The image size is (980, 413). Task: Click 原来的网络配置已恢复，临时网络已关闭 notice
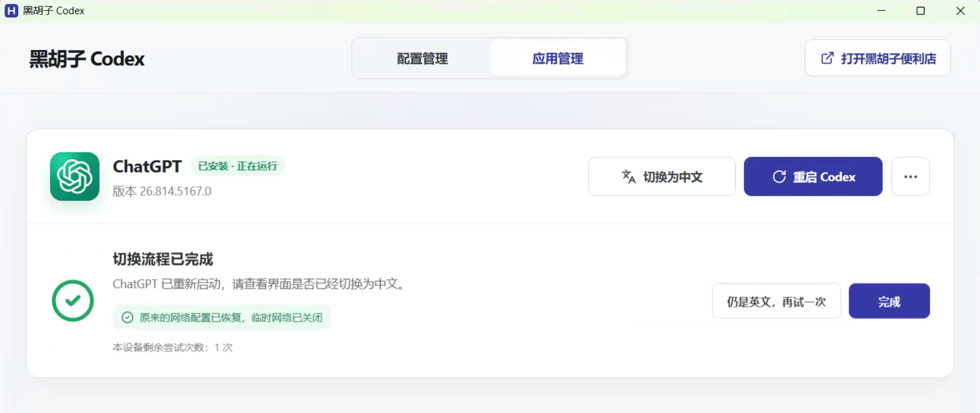point(222,317)
